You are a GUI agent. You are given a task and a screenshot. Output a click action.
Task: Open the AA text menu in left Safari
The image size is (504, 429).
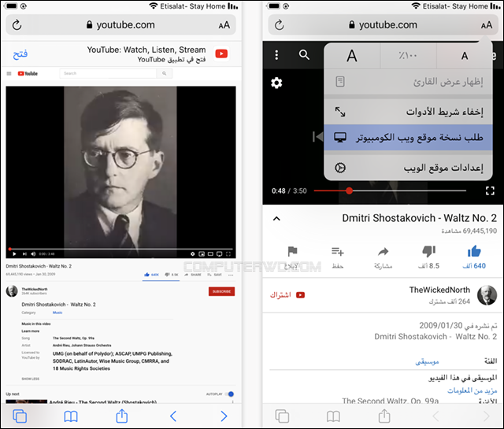(224, 25)
